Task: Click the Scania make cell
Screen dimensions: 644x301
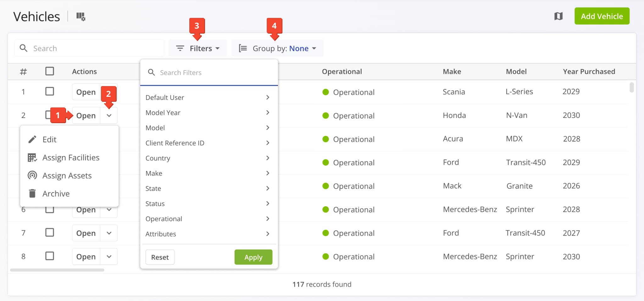Action: coord(454,92)
